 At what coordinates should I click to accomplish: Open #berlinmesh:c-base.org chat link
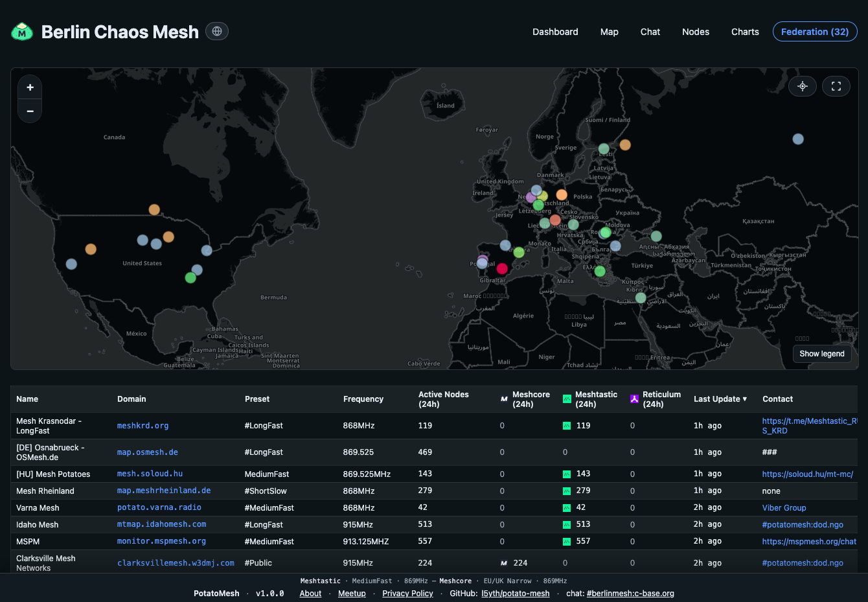[x=630, y=594]
